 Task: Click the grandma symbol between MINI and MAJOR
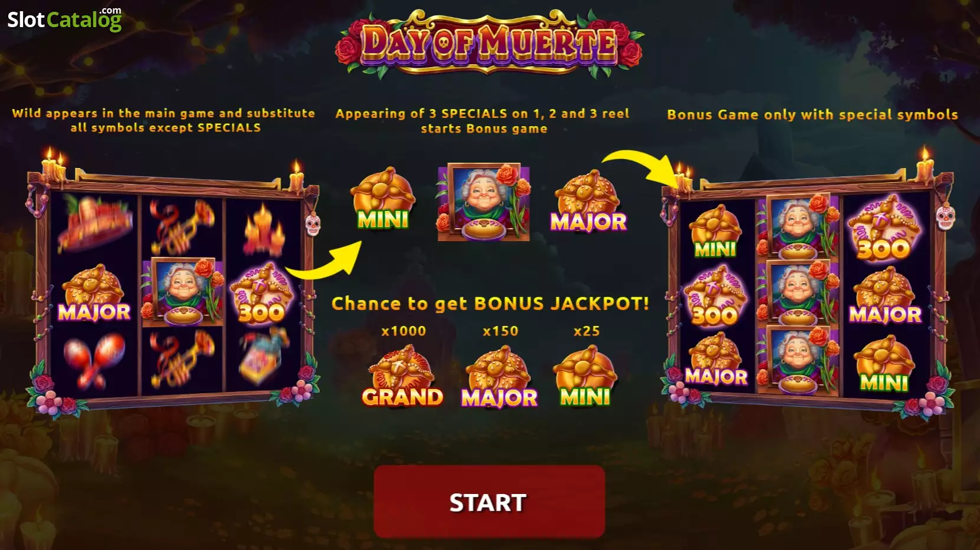coord(484,202)
